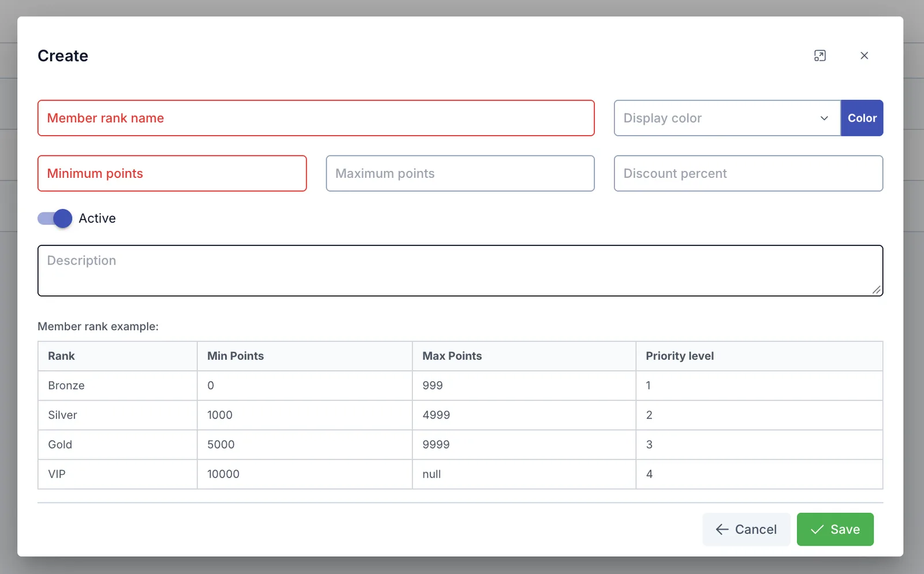Close the Create dialog
924x574 pixels.
[864, 55]
